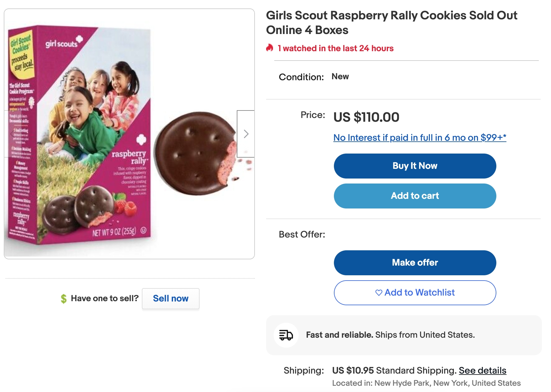This screenshot has height=392, width=551.
Task: Click the condition value New
Action: pos(340,76)
